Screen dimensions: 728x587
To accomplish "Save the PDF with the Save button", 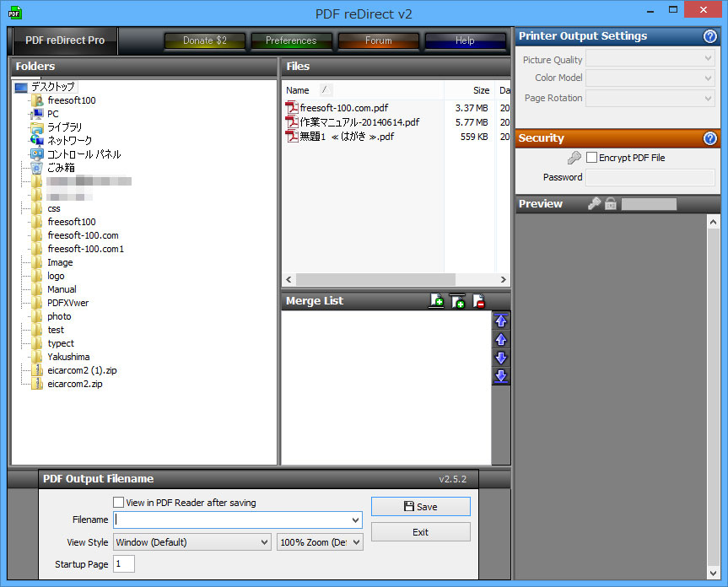I will click(x=421, y=507).
